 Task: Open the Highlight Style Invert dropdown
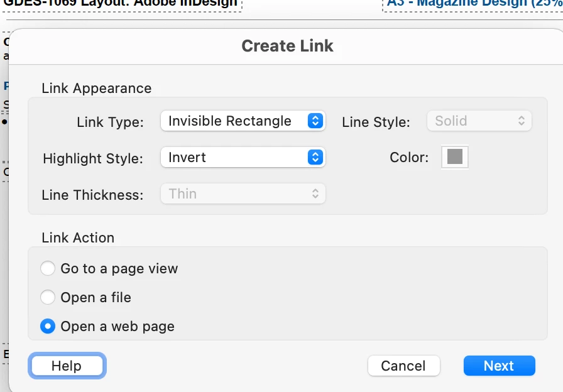point(243,158)
